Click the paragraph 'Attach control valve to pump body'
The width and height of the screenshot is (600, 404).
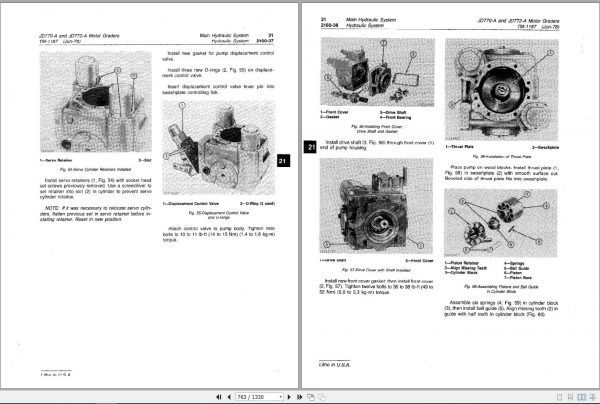click(218, 234)
